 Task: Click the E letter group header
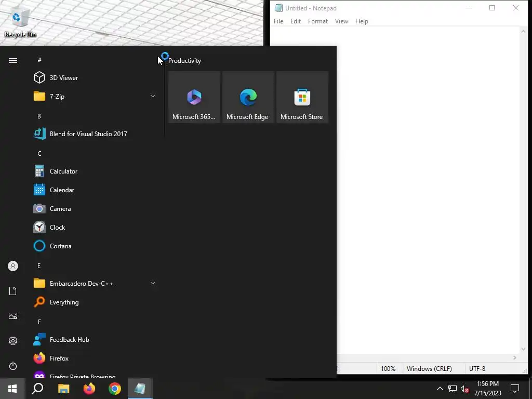pos(39,265)
